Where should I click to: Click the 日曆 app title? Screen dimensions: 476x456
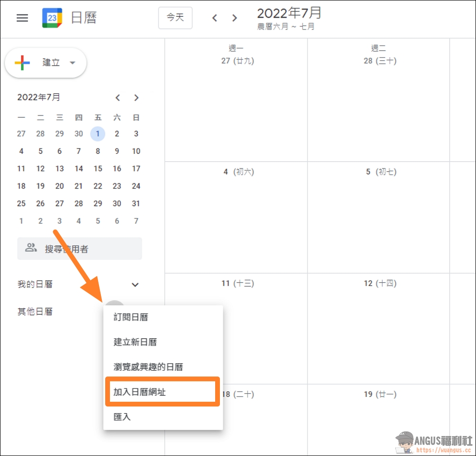(x=84, y=18)
